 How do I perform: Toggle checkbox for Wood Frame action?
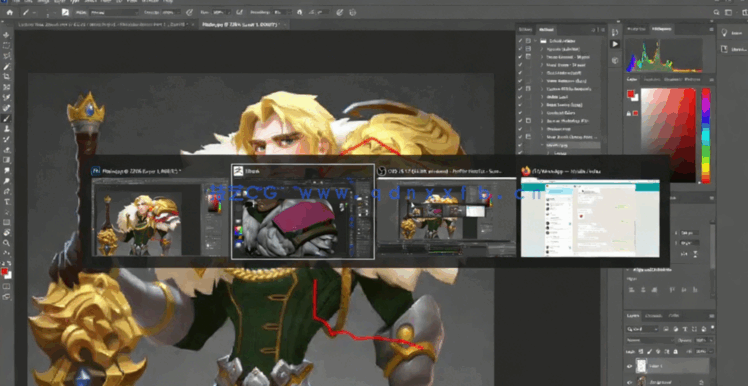click(x=520, y=65)
